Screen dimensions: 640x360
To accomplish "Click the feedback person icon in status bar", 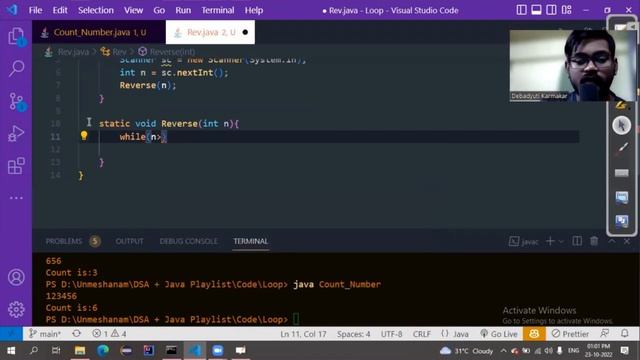I will click(x=605, y=334).
